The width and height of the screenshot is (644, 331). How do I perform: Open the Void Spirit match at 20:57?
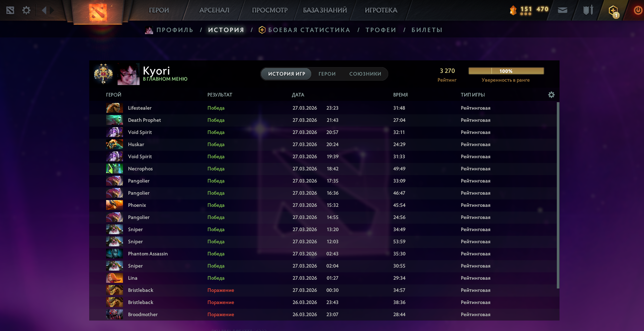coord(323,132)
